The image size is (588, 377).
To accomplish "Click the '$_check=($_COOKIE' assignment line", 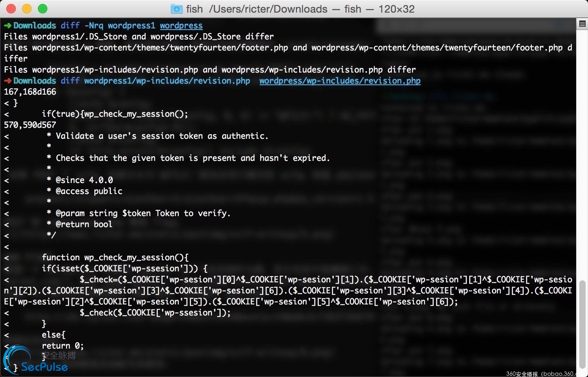I will 288,291.
